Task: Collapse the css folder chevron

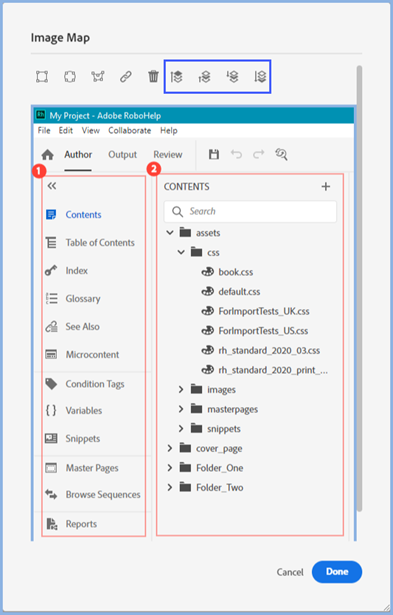Action: pos(181,252)
